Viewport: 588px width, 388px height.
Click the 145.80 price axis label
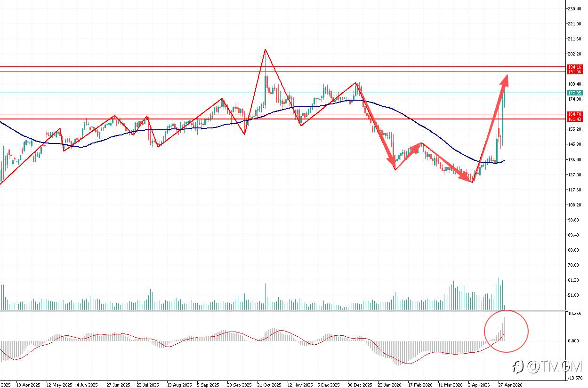tap(575, 144)
